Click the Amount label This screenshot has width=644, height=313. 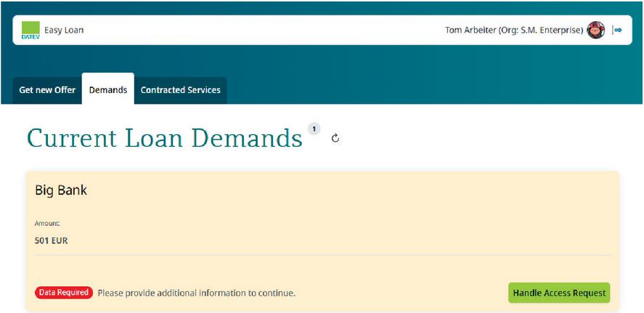[47, 224]
